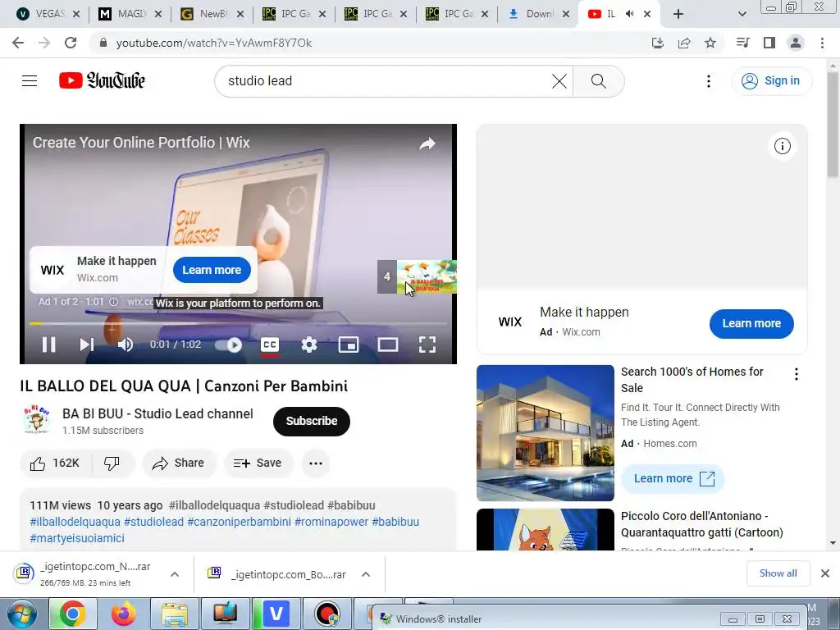Bookmark this page with the star
The height and width of the screenshot is (630, 840).
(710, 43)
